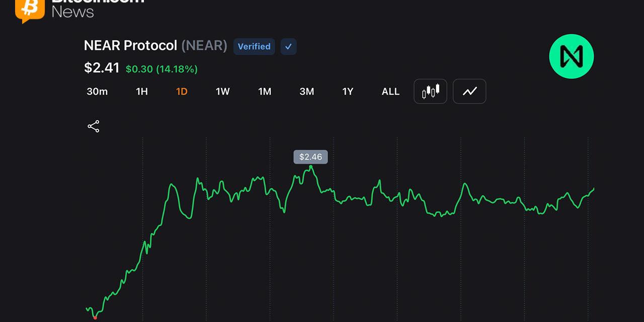
Task: Click the blue verified checkmark badge
Action: pyautogui.click(x=288, y=46)
